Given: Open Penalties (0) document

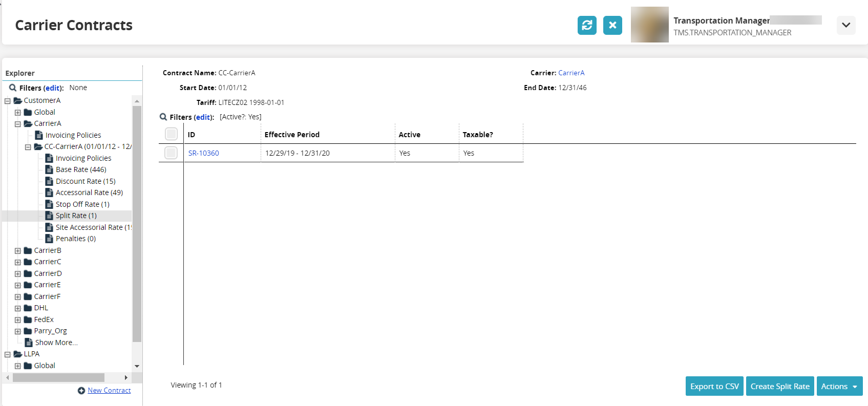Looking at the screenshot, I should (x=76, y=239).
